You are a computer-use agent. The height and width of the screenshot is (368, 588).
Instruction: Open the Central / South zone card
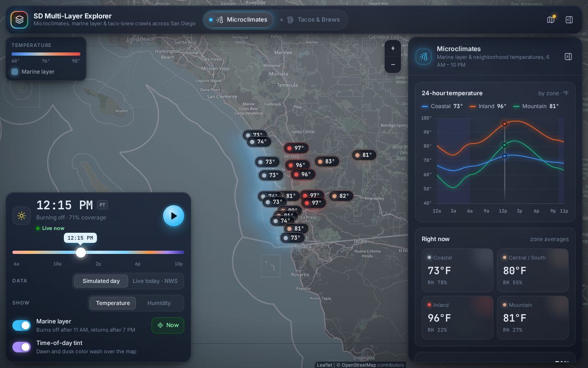(x=533, y=270)
